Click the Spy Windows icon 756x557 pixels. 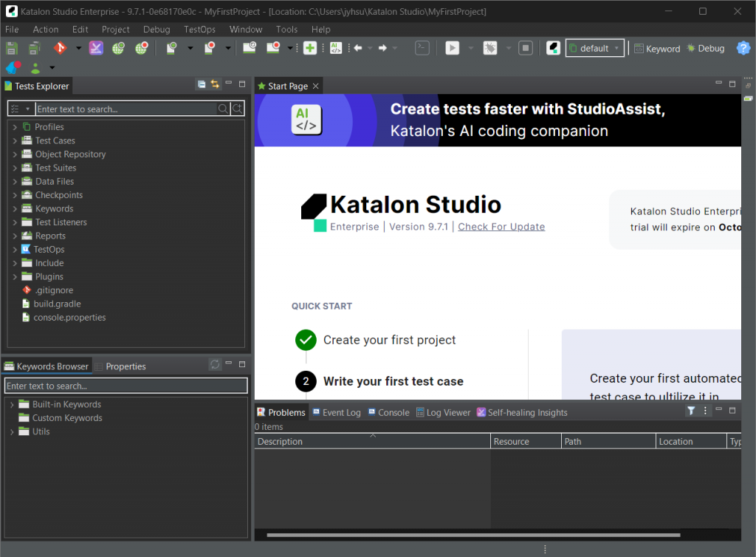point(250,48)
